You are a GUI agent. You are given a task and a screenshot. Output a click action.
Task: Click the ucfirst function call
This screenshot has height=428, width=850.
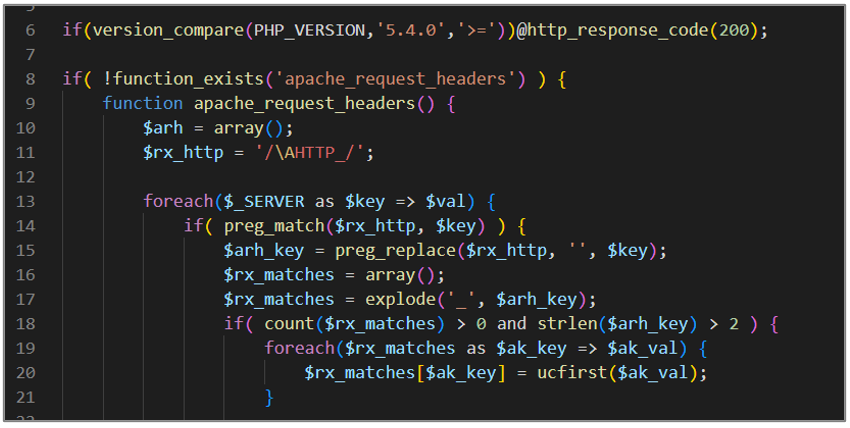572,373
